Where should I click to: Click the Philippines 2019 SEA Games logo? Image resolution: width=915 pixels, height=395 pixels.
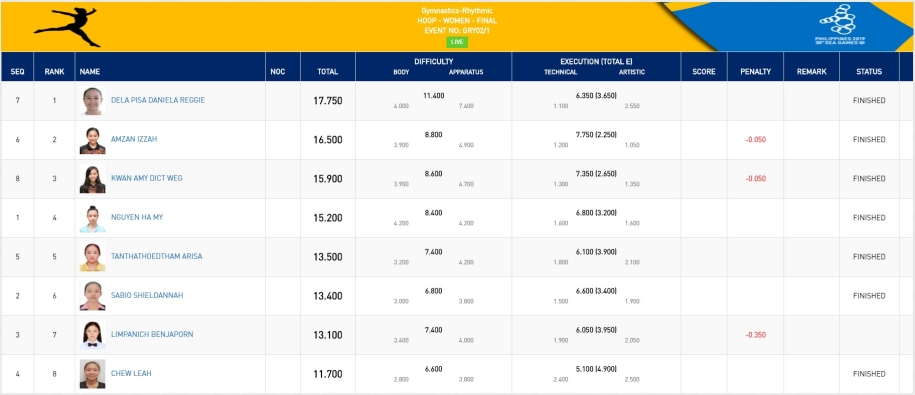[x=840, y=24]
